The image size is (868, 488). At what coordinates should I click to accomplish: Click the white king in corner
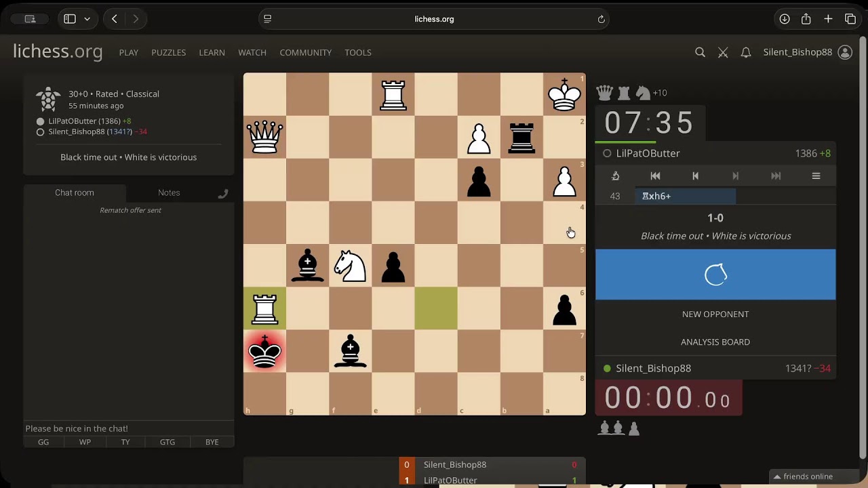pos(564,94)
